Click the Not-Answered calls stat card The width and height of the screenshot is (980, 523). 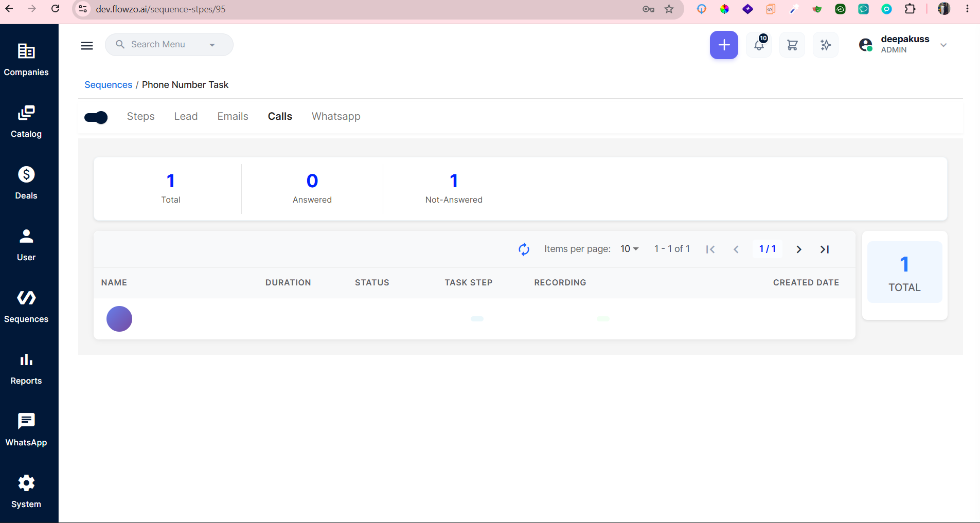tap(454, 189)
